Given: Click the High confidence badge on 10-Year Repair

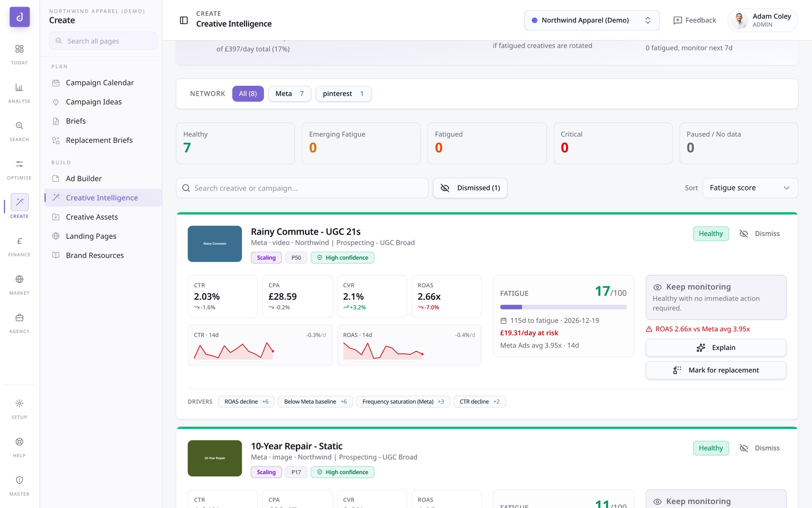Looking at the screenshot, I should click(343, 472).
